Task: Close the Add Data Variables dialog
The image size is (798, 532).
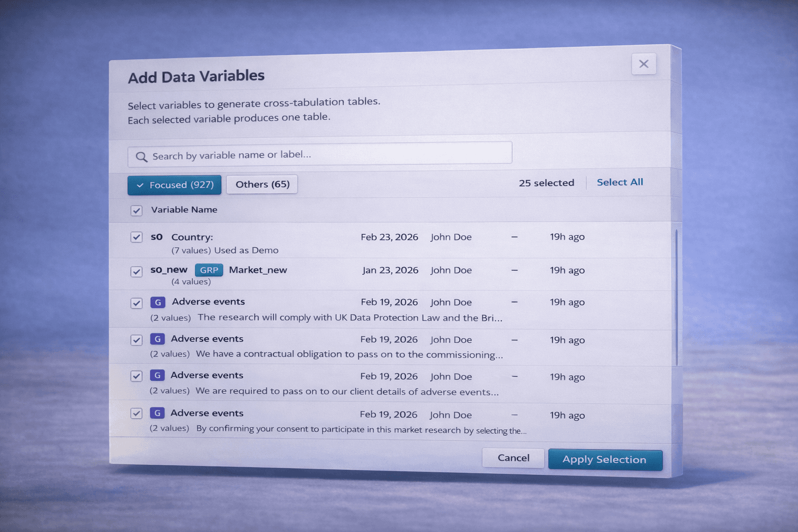Action: [644, 64]
